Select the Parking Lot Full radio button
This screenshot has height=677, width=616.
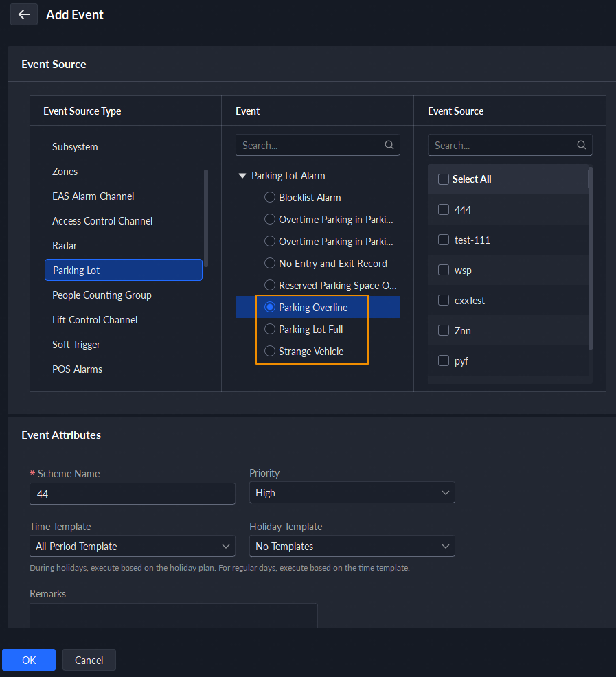[270, 330]
